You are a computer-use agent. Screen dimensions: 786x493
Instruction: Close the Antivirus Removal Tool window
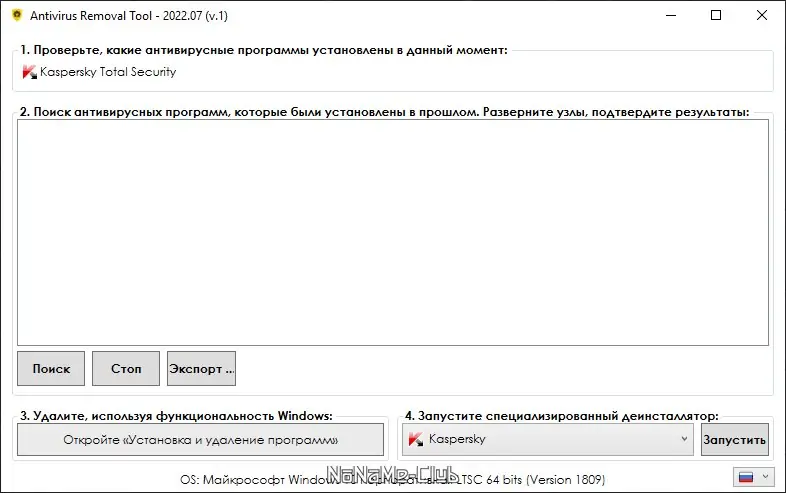(761, 16)
